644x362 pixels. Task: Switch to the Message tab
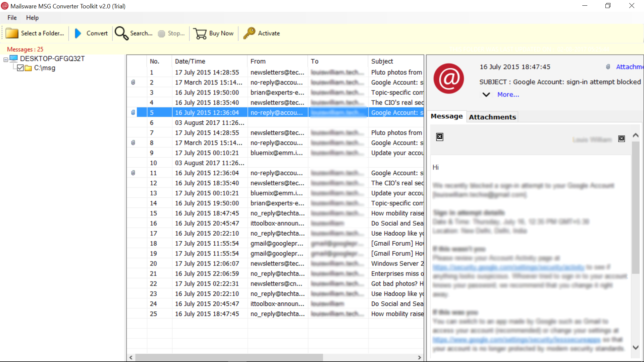(x=446, y=116)
